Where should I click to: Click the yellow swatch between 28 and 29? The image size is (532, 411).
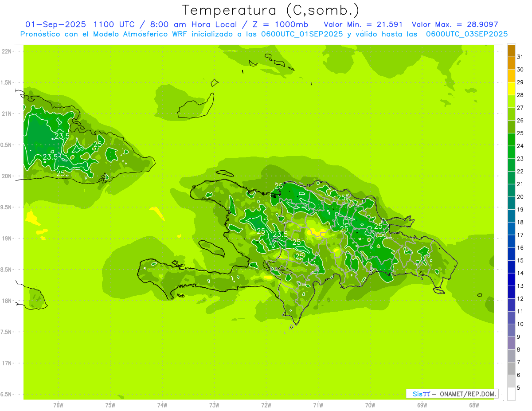(x=511, y=89)
